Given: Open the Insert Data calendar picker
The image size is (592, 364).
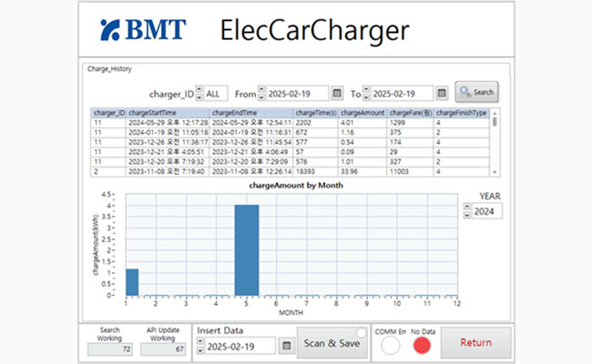Looking at the screenshot, I should point(285,346).
